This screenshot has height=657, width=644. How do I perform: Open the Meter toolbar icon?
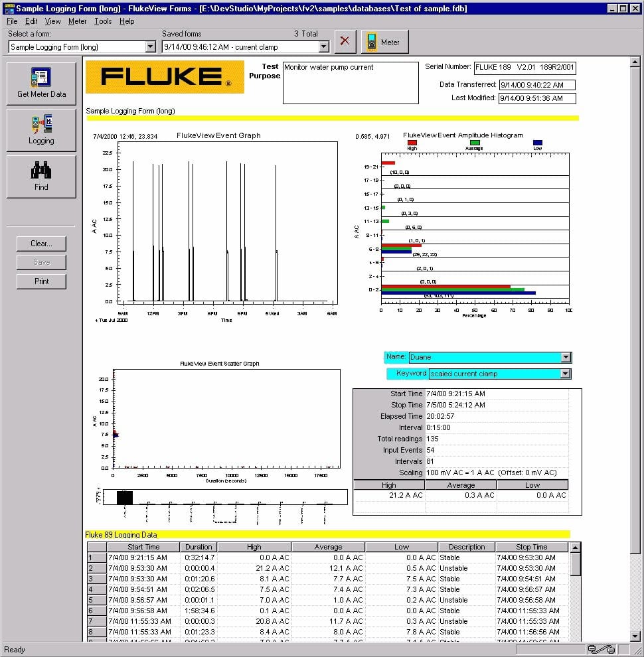pyautogui.click(x=384, y=41)
